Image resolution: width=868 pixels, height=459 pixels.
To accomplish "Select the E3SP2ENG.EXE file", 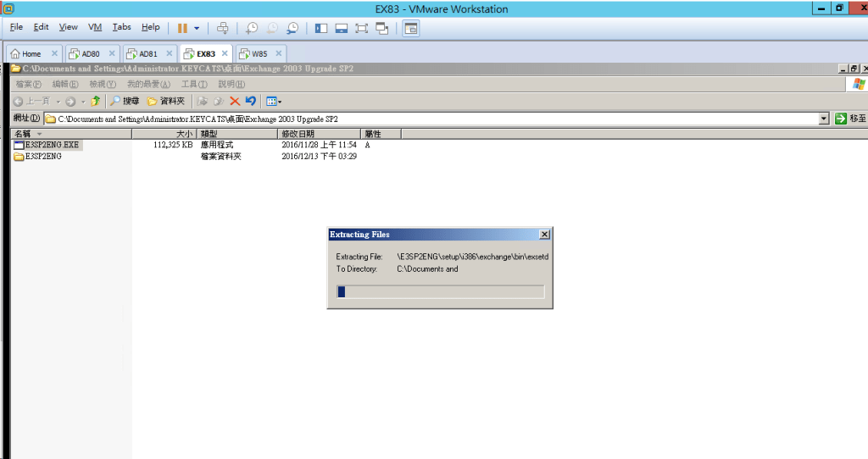I will 52,145.
